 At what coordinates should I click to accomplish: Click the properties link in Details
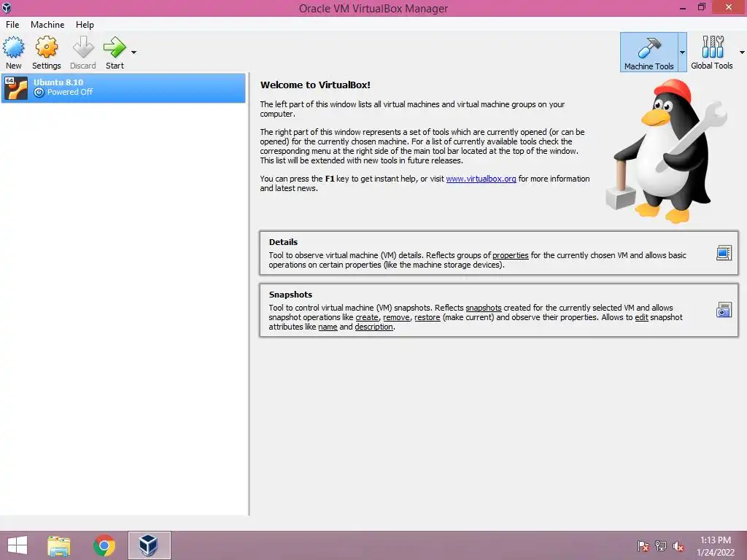(x=510, y=255)
